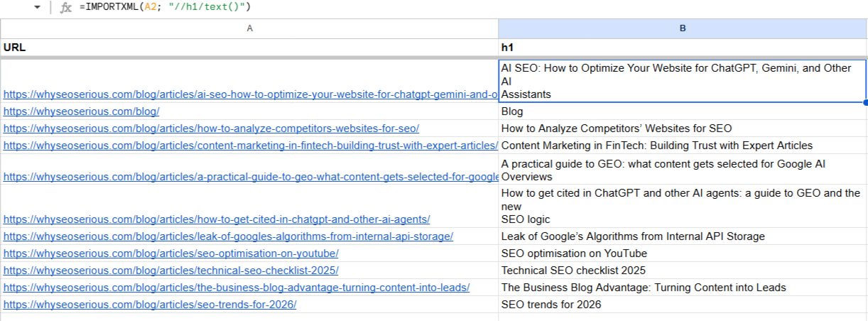Screen dimensions: 868x321
Task: Open the content-marketing-in-fintech article link
Action: (250, 146)
